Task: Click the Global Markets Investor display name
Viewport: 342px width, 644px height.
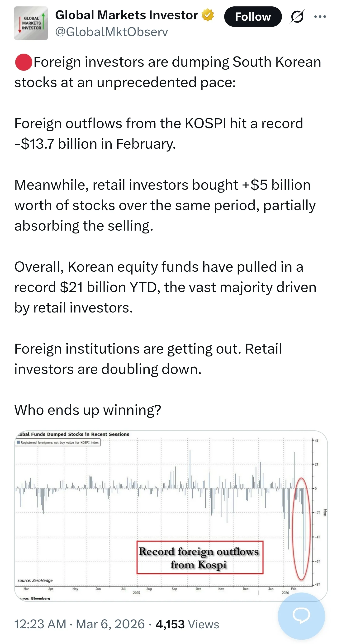Action: click(127, 15)
